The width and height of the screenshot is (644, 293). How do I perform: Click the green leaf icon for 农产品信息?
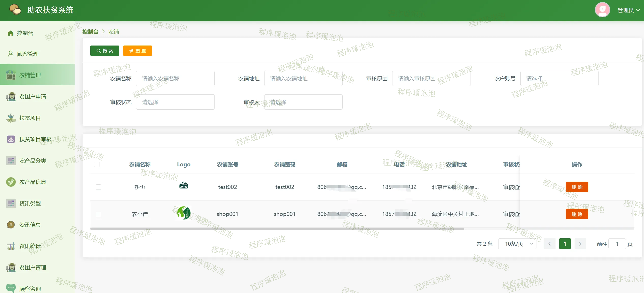[11, 182]
